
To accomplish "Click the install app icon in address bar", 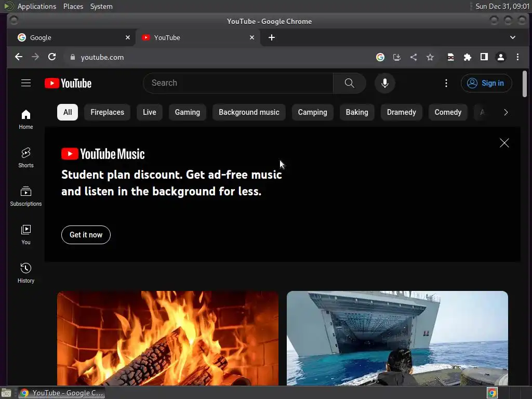I will tap(396, 57).
